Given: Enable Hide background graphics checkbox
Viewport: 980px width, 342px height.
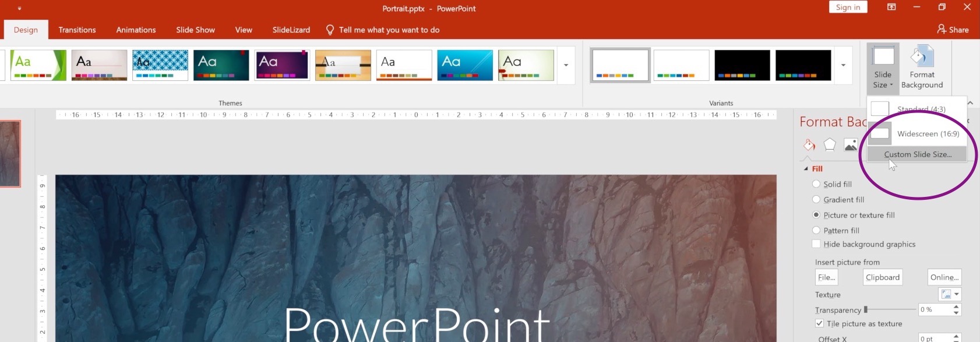Looking at the screenshot, I should coord(816,244).
